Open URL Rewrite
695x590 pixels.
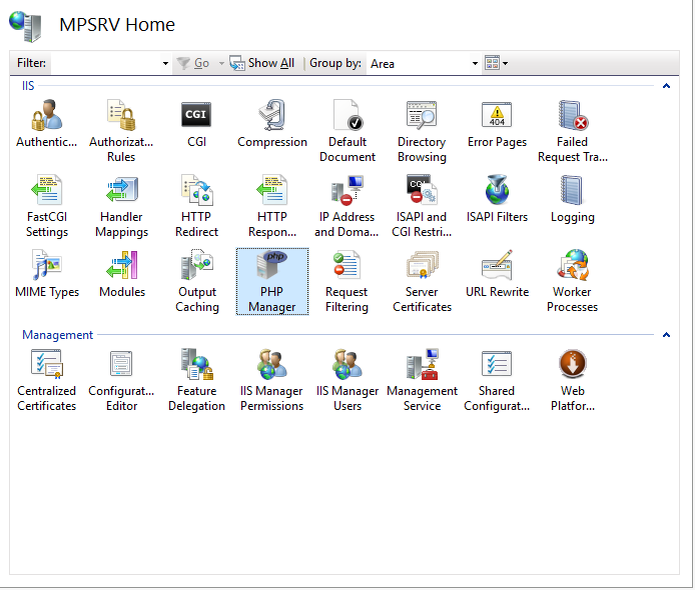click(497, 274)
